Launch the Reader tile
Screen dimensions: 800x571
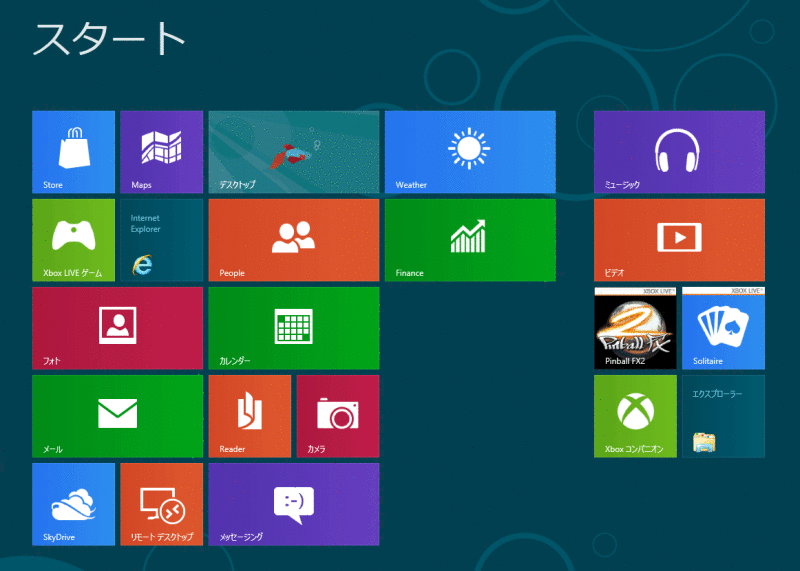point(249,416)
